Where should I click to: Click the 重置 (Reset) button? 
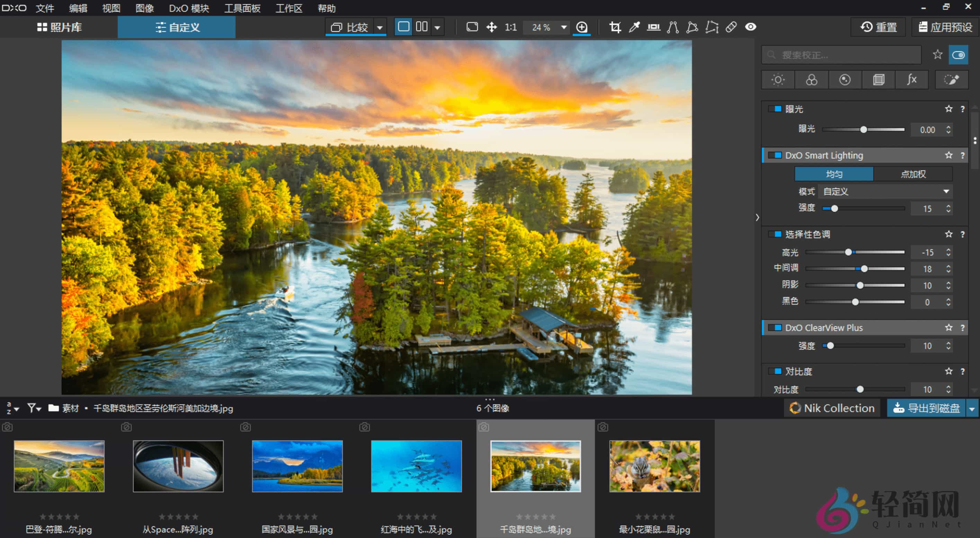(x=878, y=27)
